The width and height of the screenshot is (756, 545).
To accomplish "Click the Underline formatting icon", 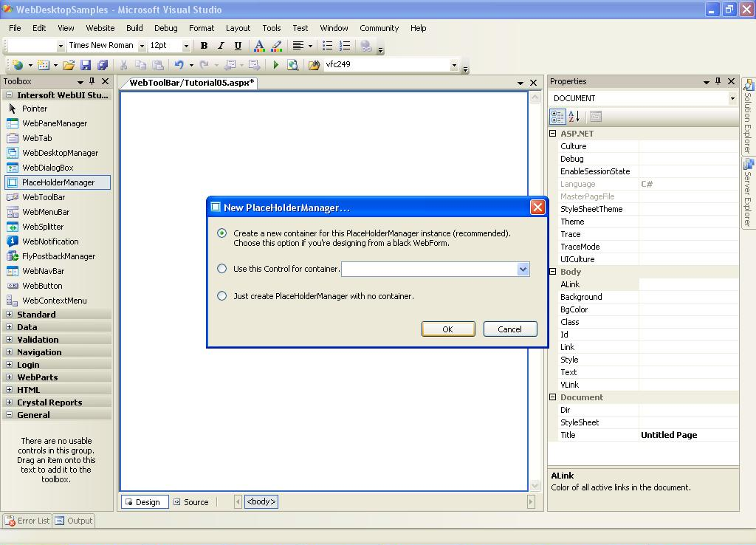I will pos(237,46).
